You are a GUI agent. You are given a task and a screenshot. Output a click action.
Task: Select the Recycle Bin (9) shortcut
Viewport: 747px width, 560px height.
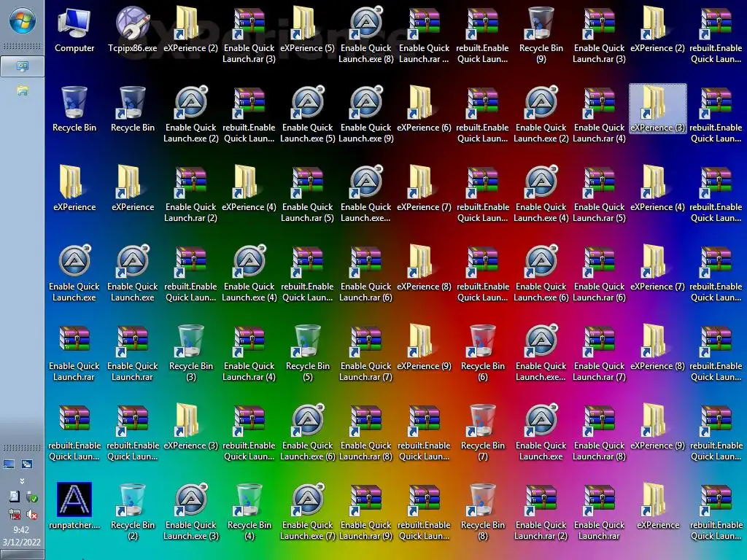point(541,36)
